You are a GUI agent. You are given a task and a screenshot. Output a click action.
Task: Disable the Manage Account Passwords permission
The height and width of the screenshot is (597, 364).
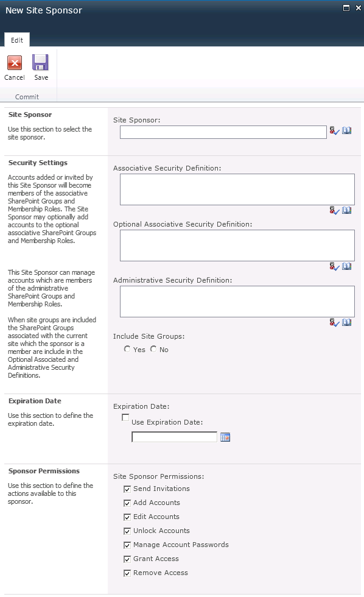point(127,545)
